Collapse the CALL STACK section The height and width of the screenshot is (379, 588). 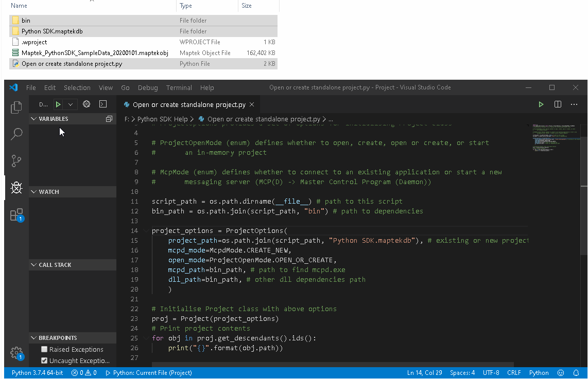(34, 265)
